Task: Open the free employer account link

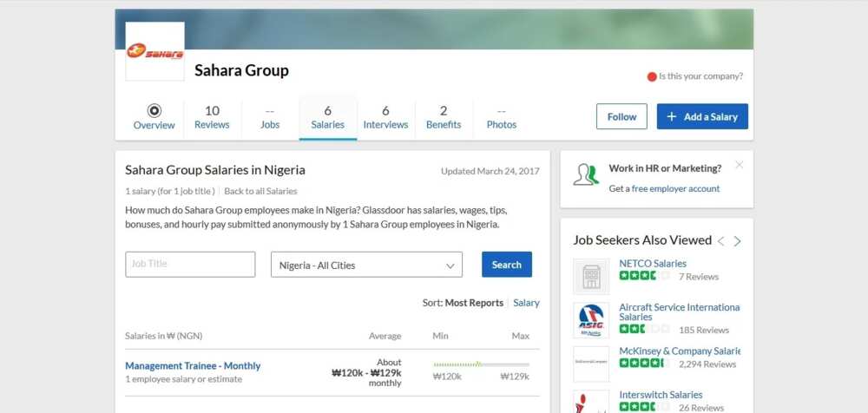Action: point(676,189)
